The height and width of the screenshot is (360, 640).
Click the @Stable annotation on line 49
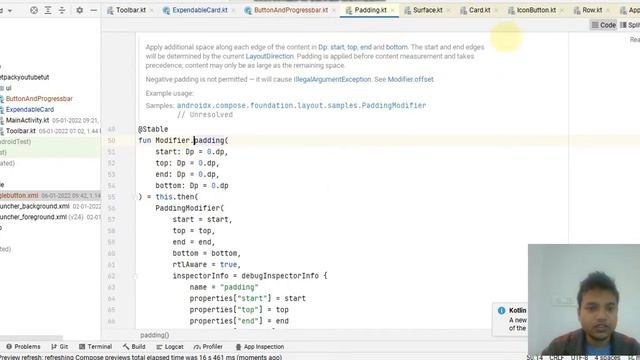coord(153,129)
